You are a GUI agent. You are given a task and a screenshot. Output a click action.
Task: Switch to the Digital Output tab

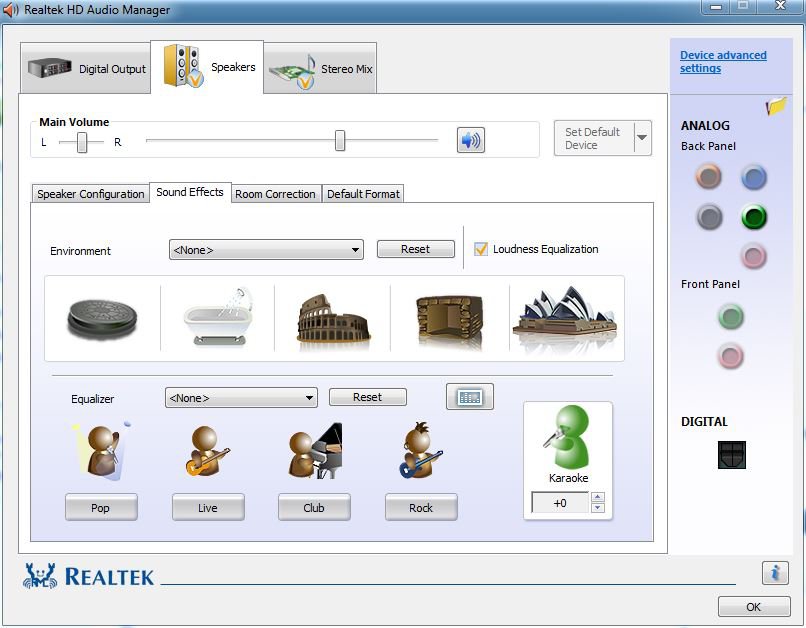click(86, 68)
